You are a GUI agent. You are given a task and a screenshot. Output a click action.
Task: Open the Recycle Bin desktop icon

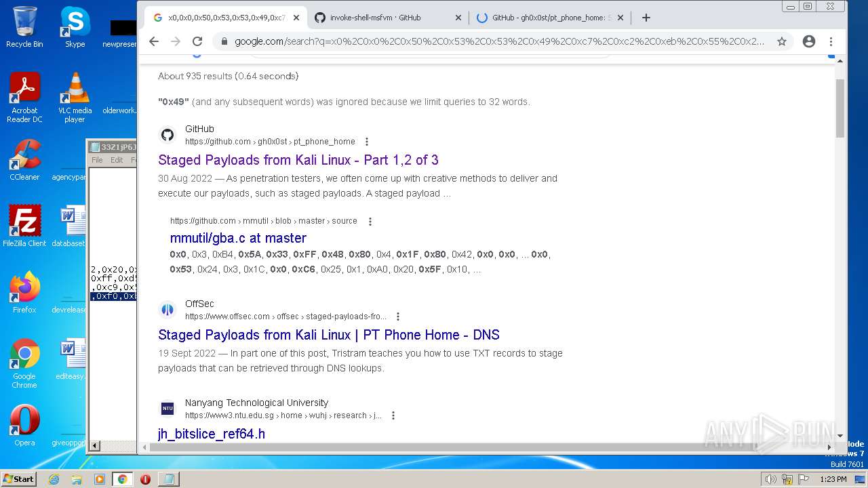pyautogui.click(x=24, y=27)
